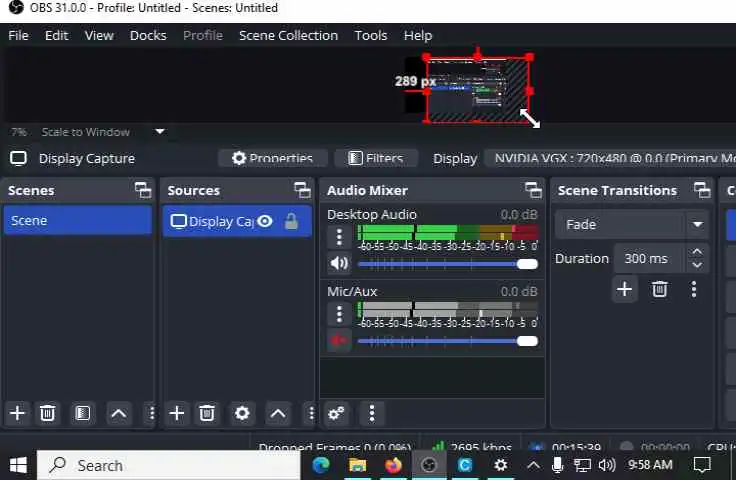Open transition properties three-dot menu

click(694, 289)
